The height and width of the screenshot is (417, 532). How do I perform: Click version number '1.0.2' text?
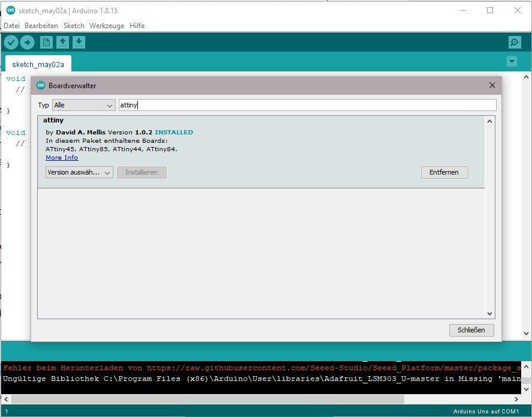click(143, 133)
